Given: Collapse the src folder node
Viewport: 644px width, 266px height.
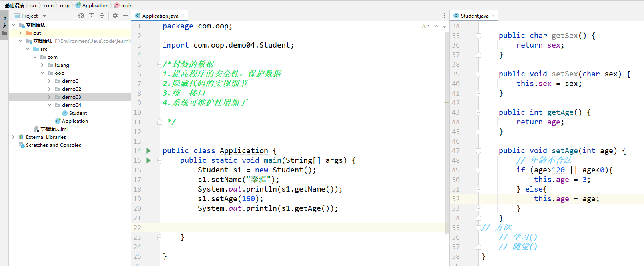Looking at the screenshot, I should [28, 49].
